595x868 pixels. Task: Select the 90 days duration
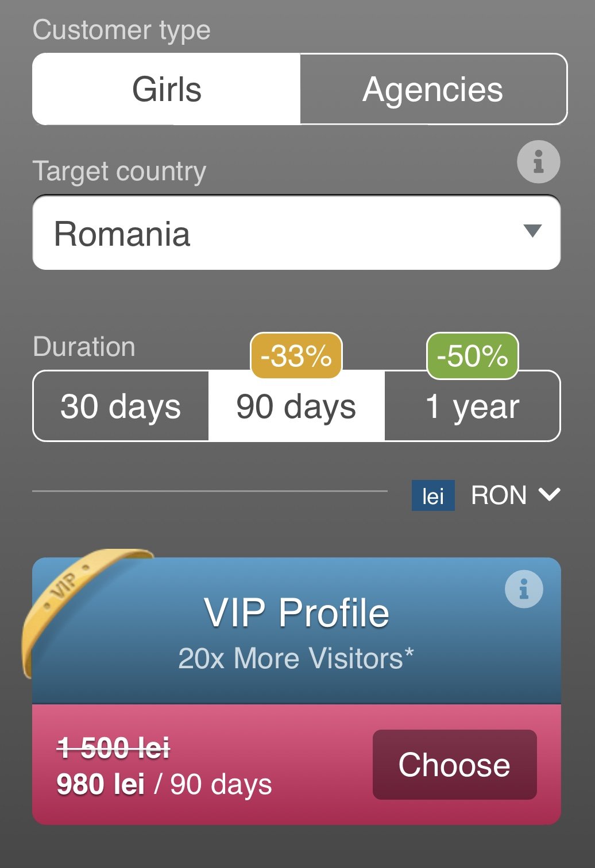pyautogui.click(x=296, y=406)
